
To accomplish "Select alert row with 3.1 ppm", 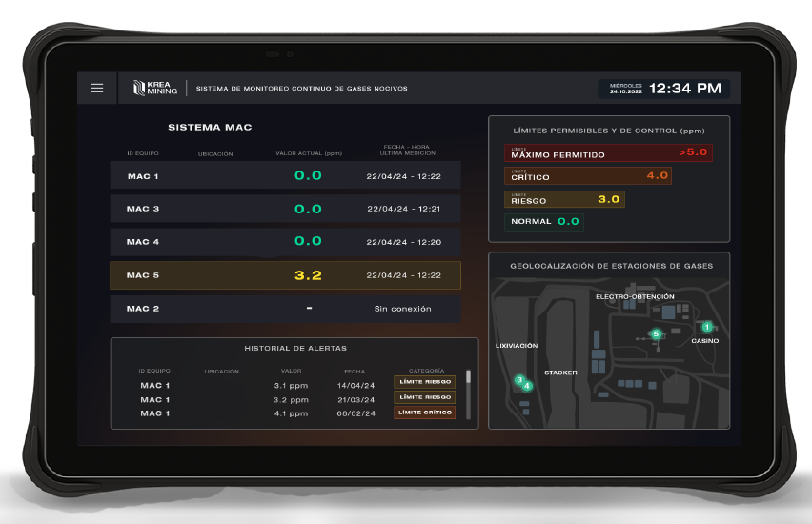I will [x=297, y=385].
